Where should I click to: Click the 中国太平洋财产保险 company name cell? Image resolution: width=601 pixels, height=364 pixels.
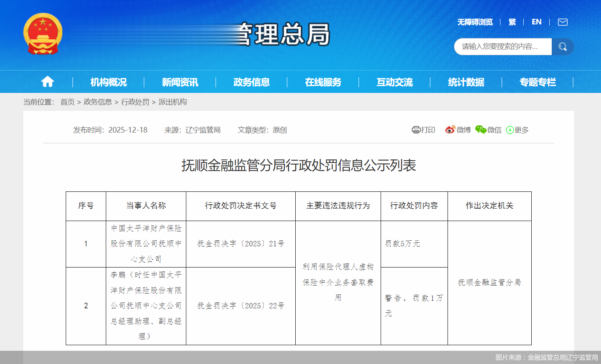[146, 244]
